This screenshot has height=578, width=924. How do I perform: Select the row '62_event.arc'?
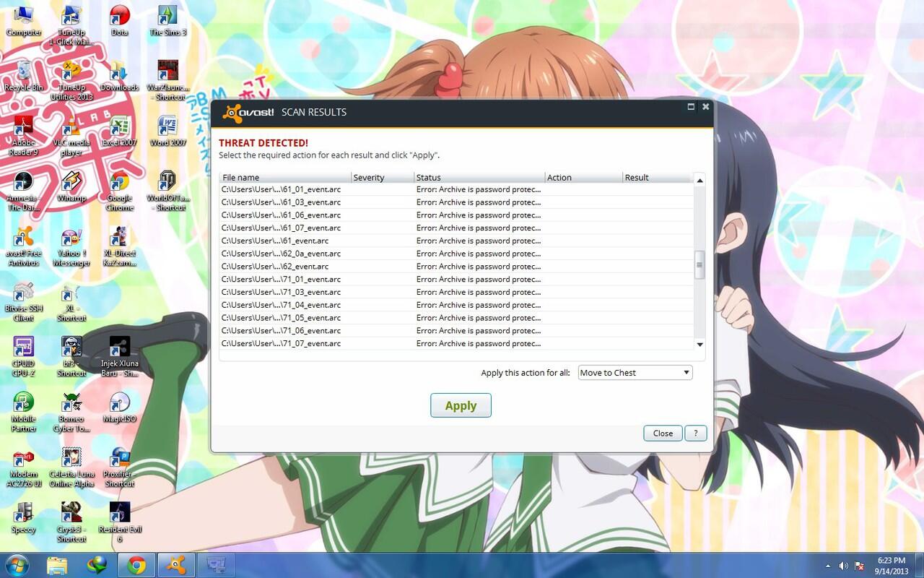pyautogui.click(x=456, y=267)
